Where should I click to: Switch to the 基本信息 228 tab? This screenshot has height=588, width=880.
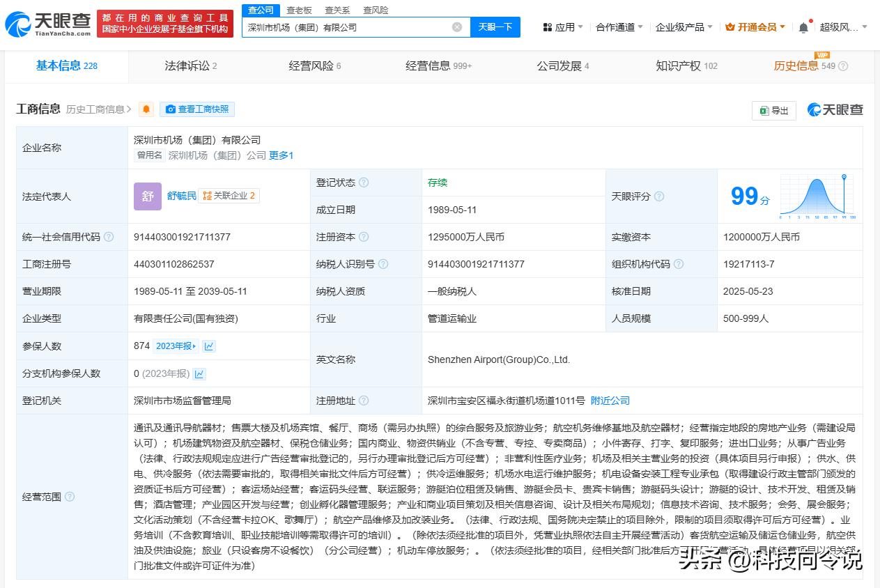pyautogui.click(x=67, y=66)
